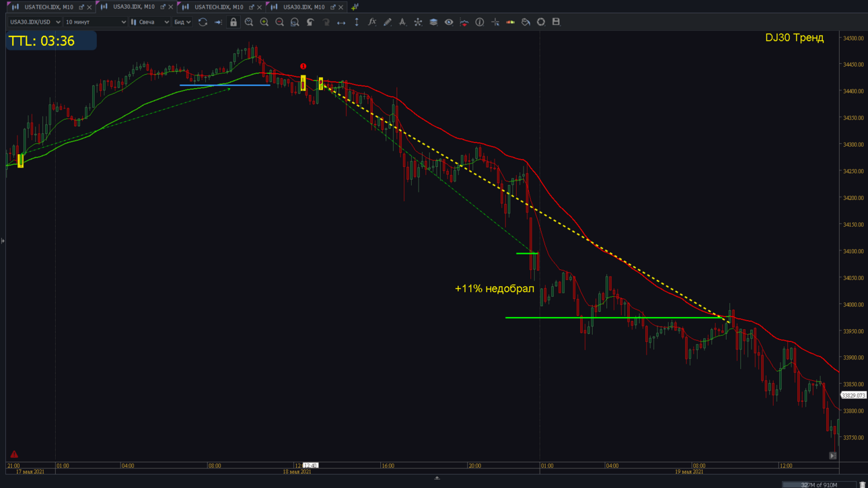868x488 pixels.
Task: Click the red warning triangle icon
Action: pyautogui.click(x=14, y=454)
